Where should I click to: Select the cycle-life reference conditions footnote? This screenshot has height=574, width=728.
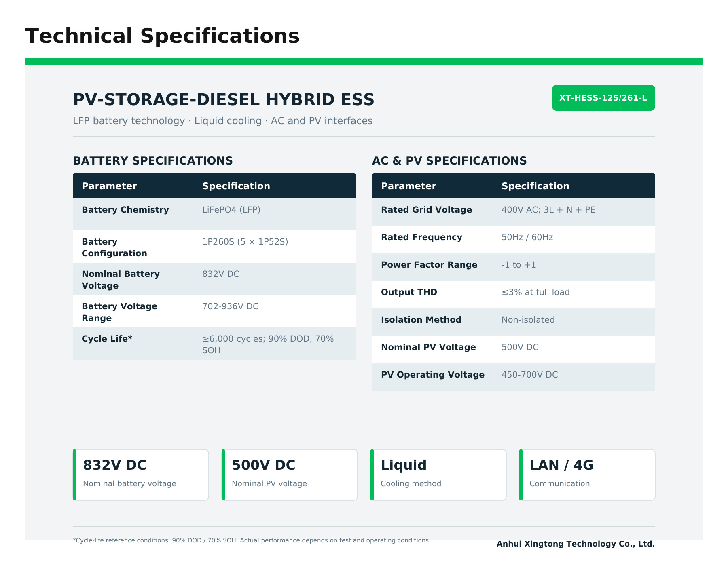(252, 540)
